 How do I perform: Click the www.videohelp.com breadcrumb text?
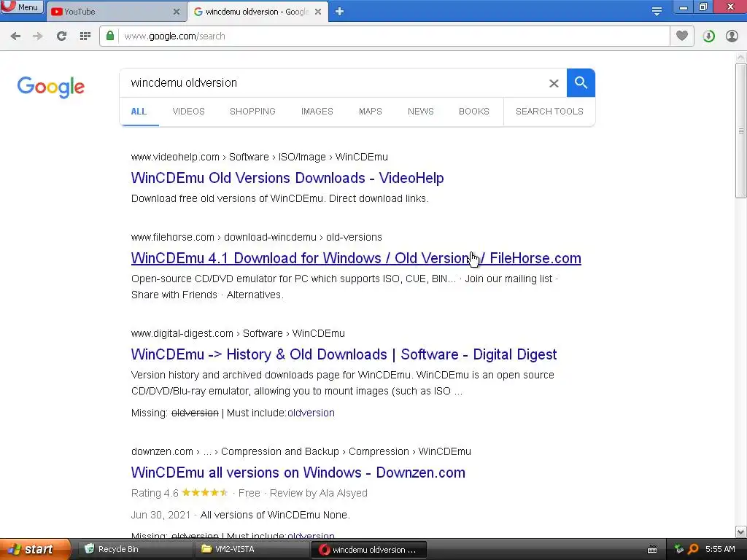point(175,157)
